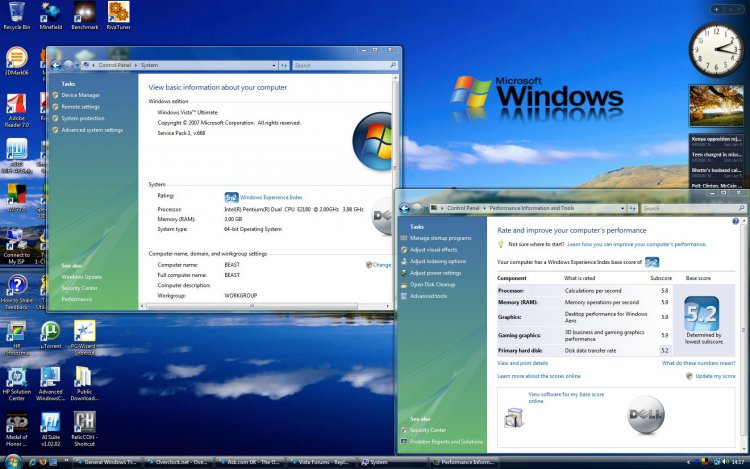Image resolution: width=750 pixels, height=469 pixels.
Task: Click Update my score link
Action: [715, 376]
